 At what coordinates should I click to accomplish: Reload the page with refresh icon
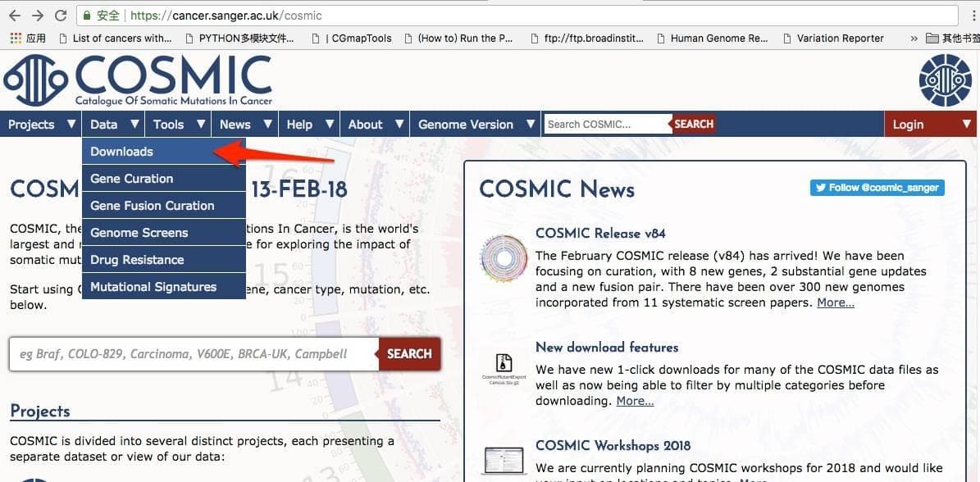click(x=61, y=15)
